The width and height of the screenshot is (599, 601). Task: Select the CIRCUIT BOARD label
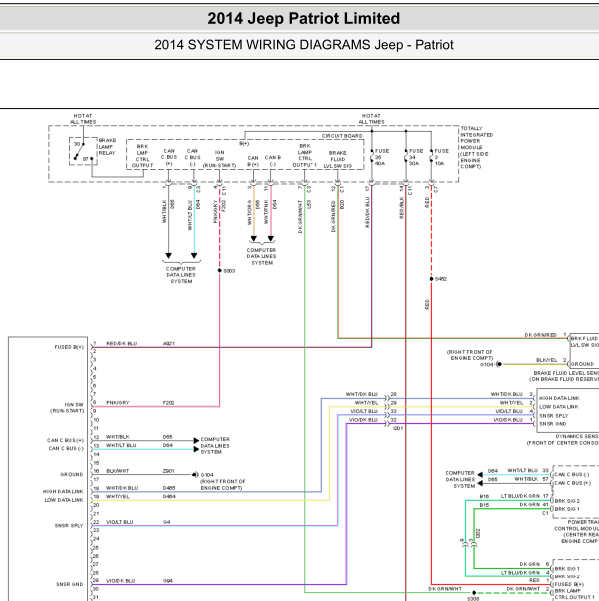[342, 136]
